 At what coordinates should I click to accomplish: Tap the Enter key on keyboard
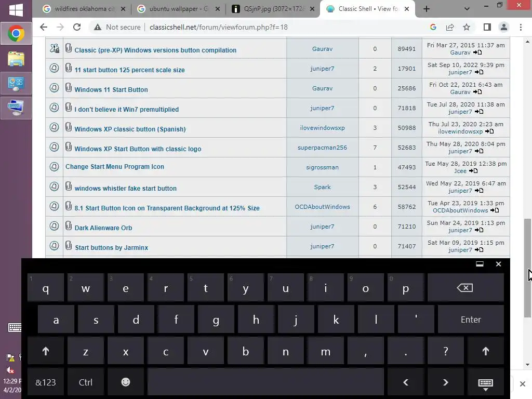coord(471,320)
